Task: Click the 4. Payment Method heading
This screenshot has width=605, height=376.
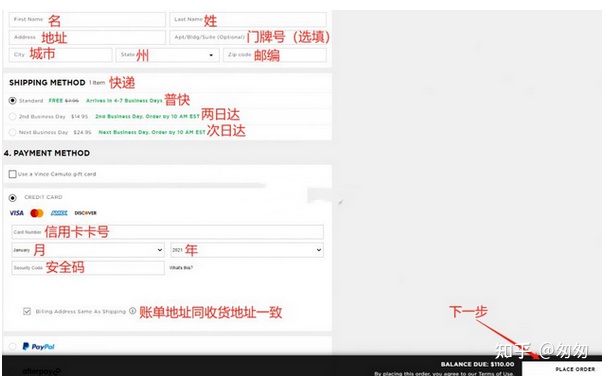Action: pyautogui.click(x=47, y=153)
